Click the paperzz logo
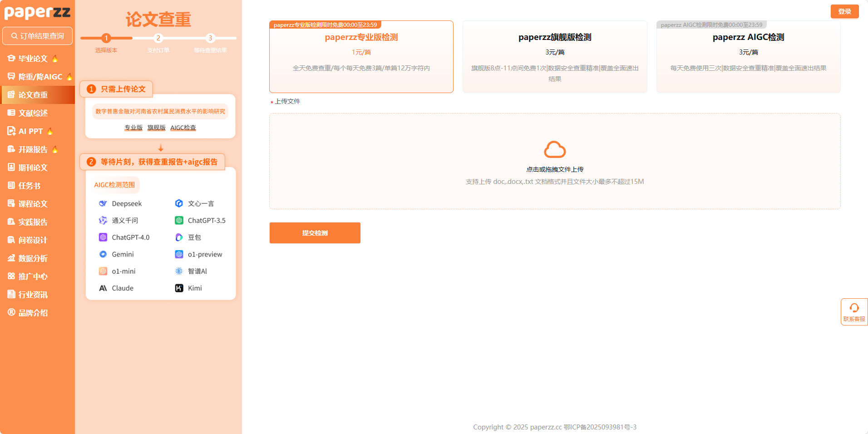868x434 pixels. pos(36,12)
